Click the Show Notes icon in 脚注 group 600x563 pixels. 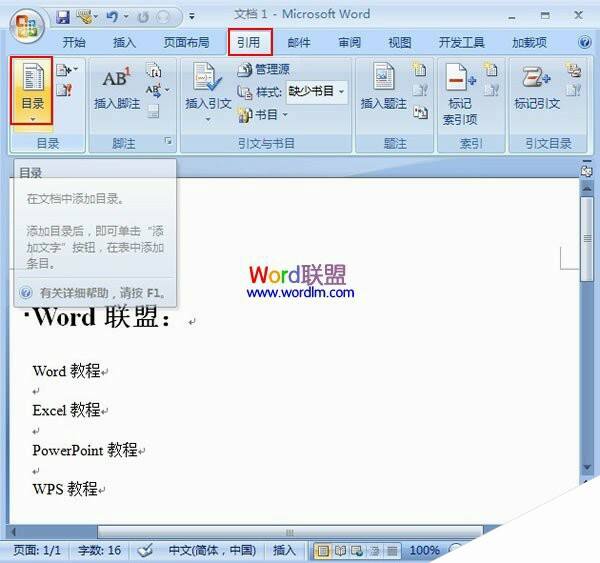point(153,111)
